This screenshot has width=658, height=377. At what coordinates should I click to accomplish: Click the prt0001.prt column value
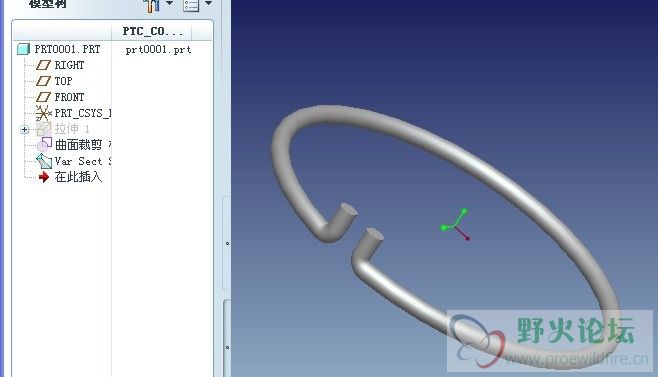tap(159, 50)
